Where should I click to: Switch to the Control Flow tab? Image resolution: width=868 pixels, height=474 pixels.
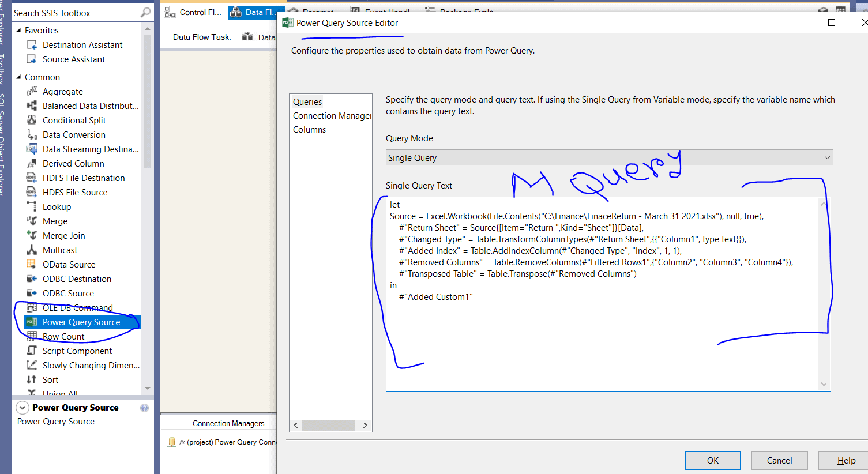pos(194,12)
